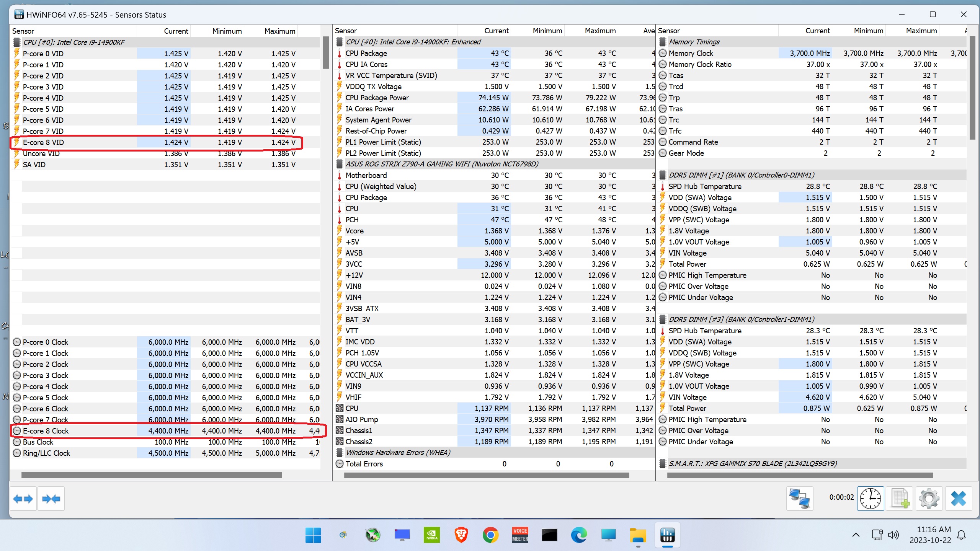Click the blue X close sensors button
Image resolution: width=980 pixels, height=551 pixels.
(959, 499)
